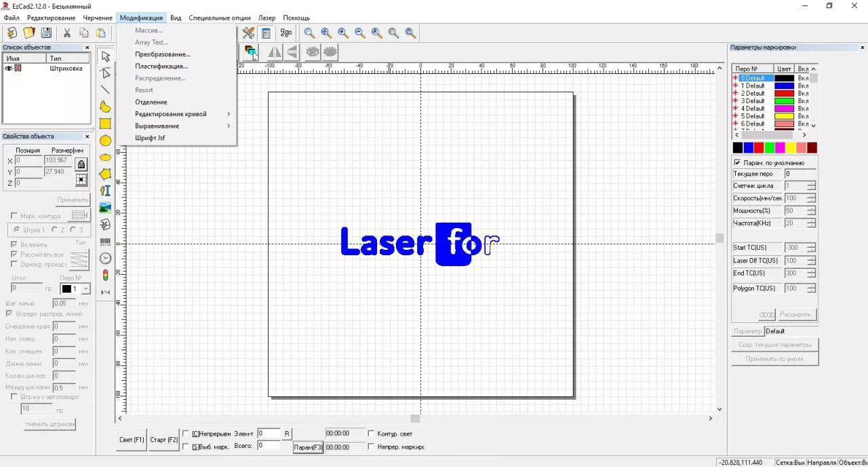Click the Open file folder icon
This screenshot has width=868, height=467.
point(29,33)
